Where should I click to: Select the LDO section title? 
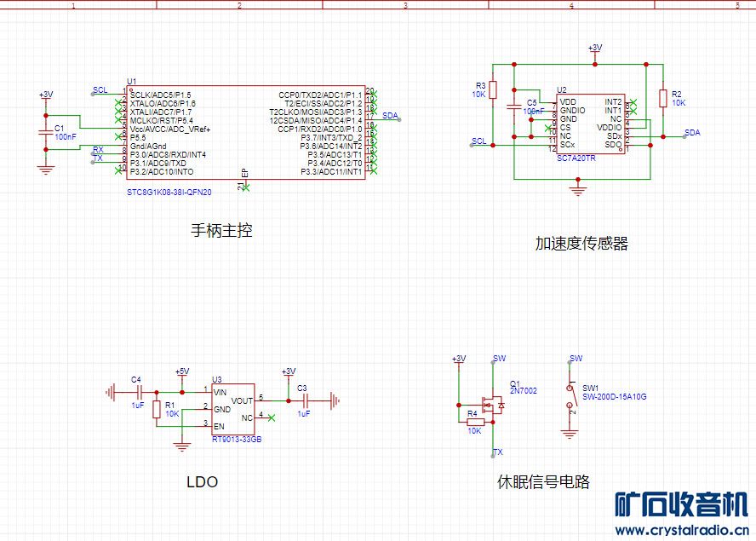point(202,481)
